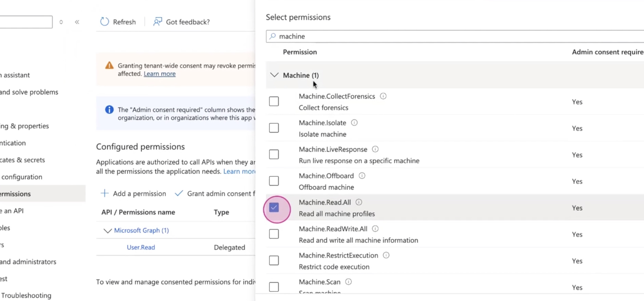Open the Got feedback? person icon

coord(158,22)
